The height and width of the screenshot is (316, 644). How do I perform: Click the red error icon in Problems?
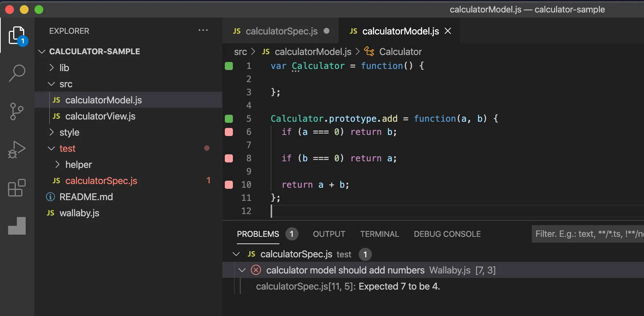[256, 270]
